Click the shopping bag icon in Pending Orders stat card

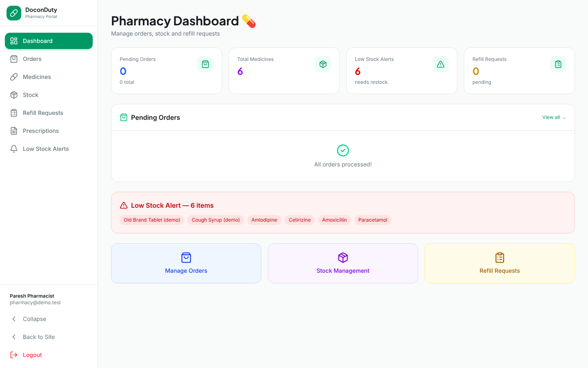(205, 64)
